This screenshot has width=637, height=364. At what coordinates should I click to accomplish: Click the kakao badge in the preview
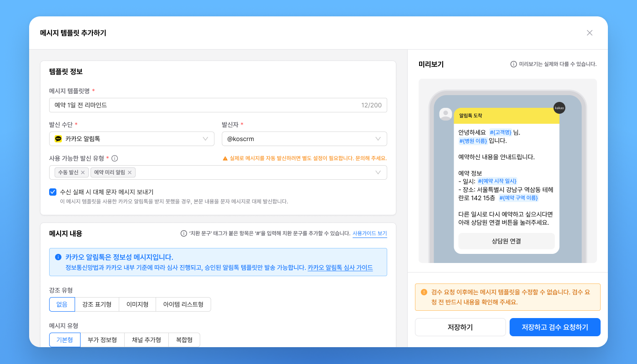tap(559, 108)
